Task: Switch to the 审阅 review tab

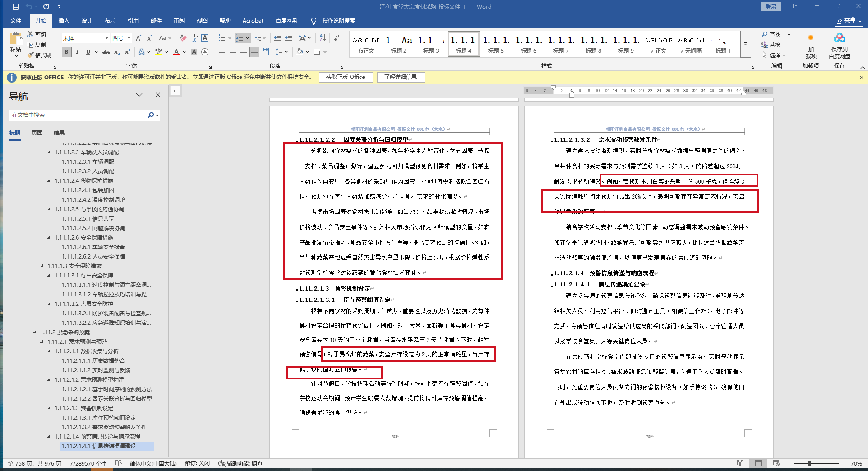Action: 179,20
